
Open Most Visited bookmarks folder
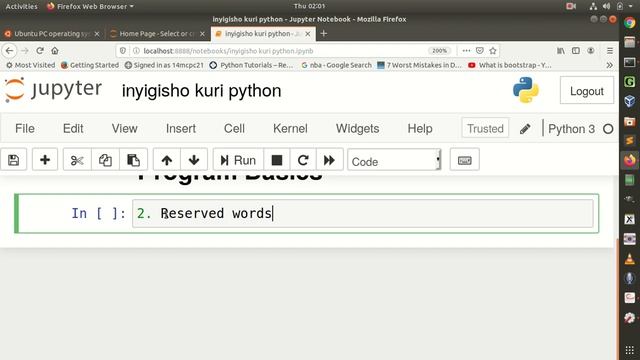point(30,65)
